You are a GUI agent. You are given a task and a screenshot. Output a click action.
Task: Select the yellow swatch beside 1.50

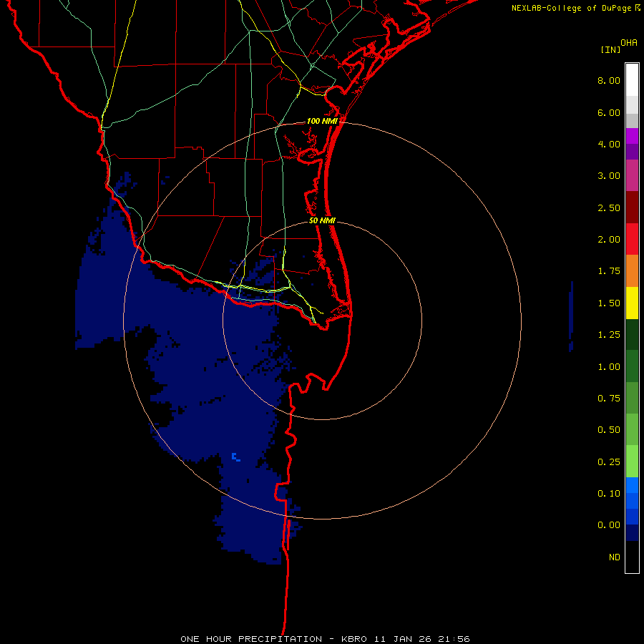click(632, 303)
